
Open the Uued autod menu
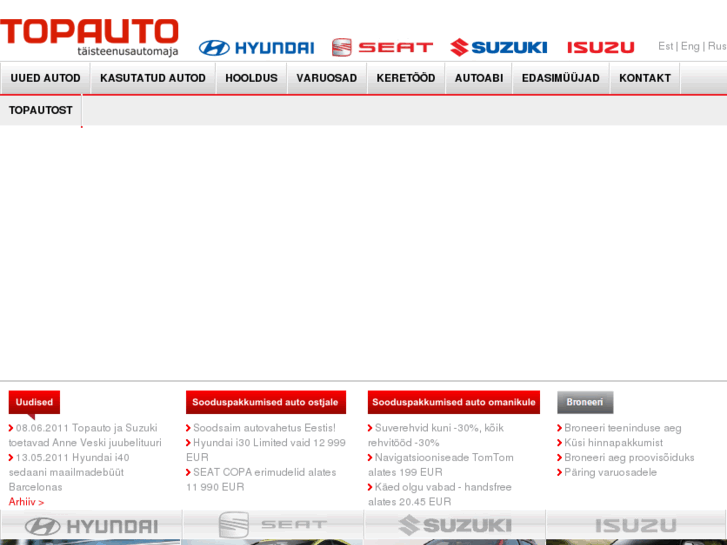coord(45,78)
